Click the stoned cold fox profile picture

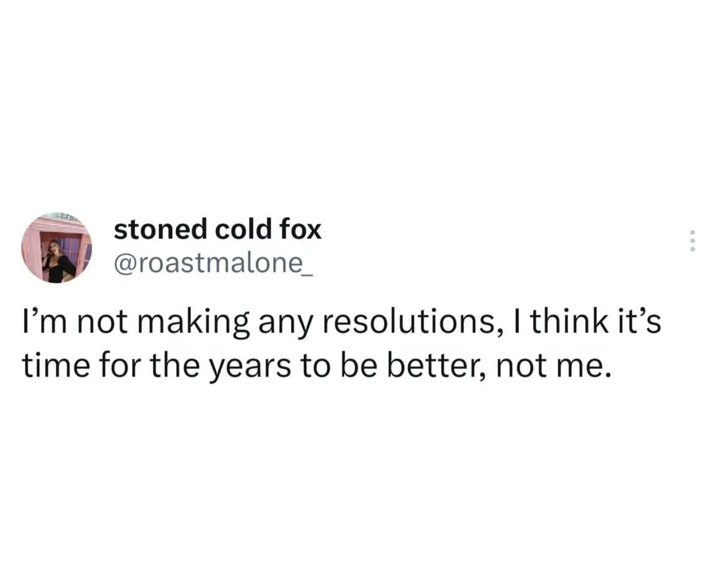(57, 249)
